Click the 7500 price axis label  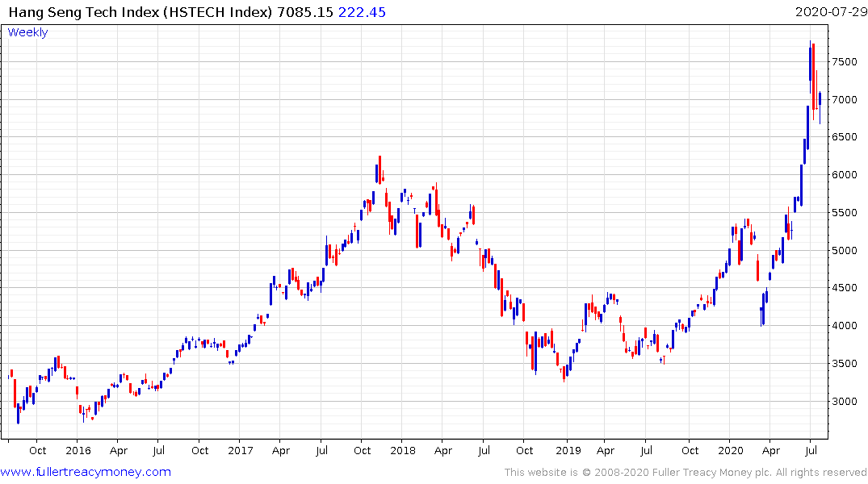pos(845,62)
